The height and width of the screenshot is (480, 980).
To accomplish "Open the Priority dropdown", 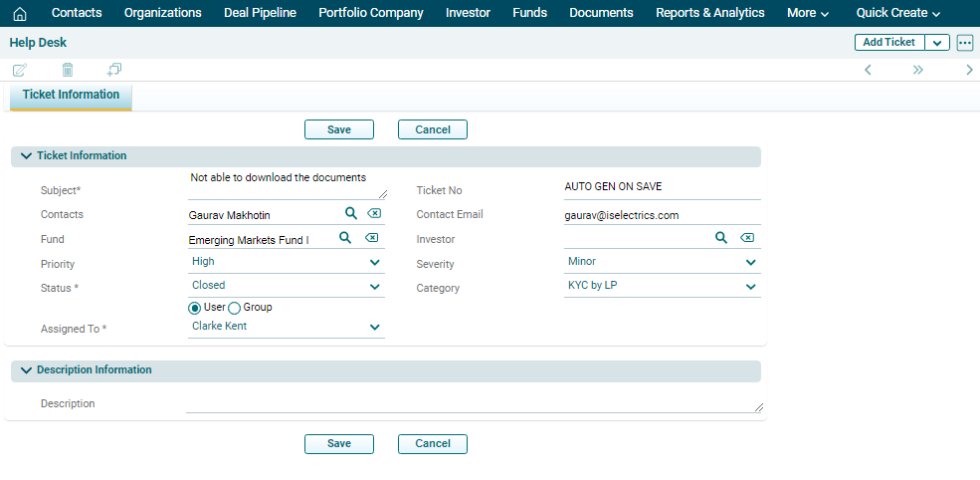I will [x=375, y=263].
